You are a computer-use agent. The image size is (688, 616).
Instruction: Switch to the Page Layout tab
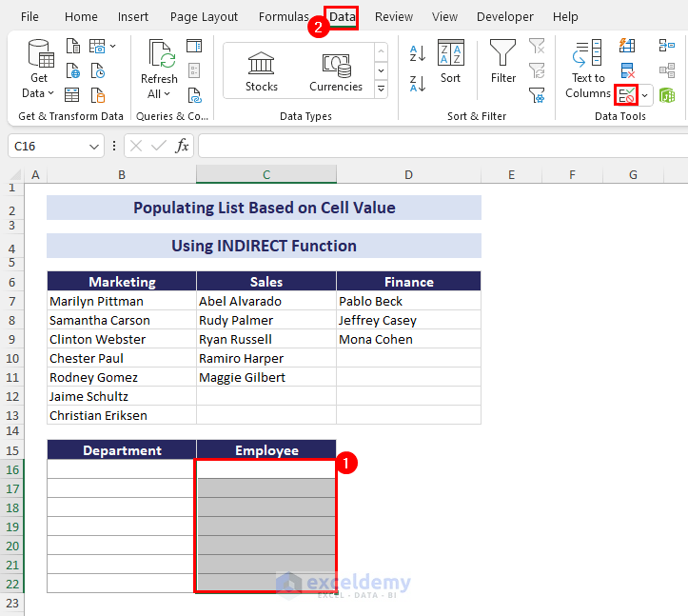(204, 17)
